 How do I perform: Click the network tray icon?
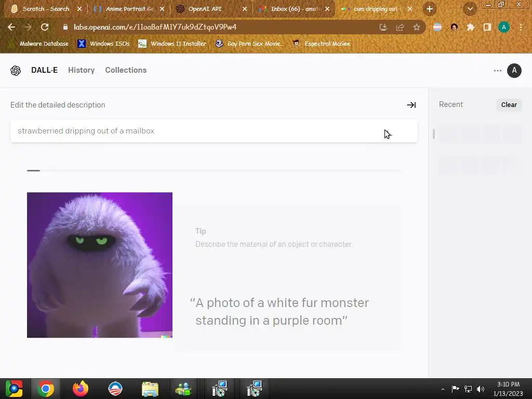468,389
